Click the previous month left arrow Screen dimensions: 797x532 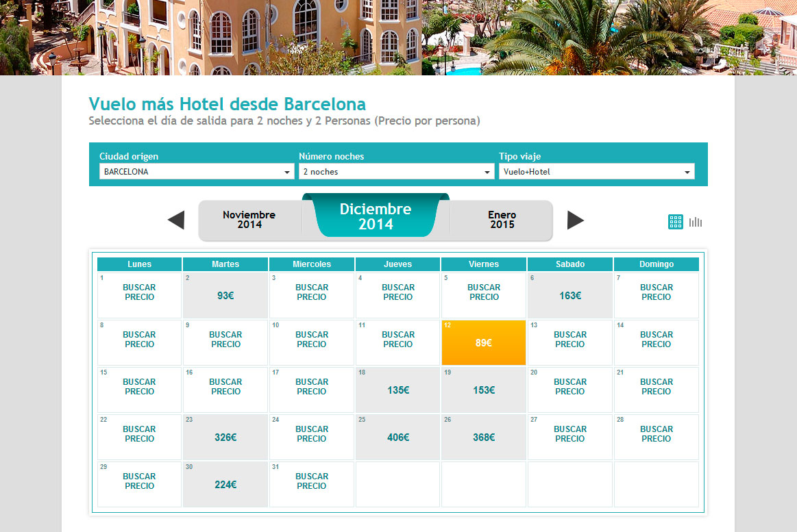(x=176, y=220)
